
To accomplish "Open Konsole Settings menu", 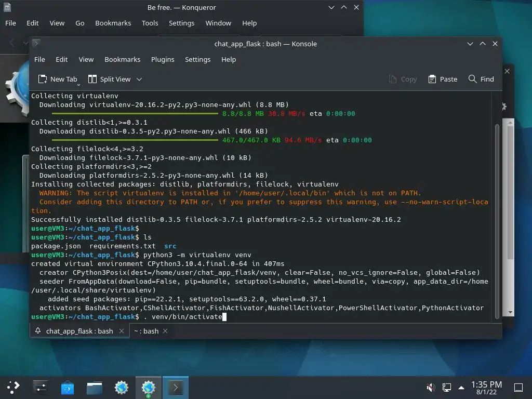I will (x=198, y=59).
